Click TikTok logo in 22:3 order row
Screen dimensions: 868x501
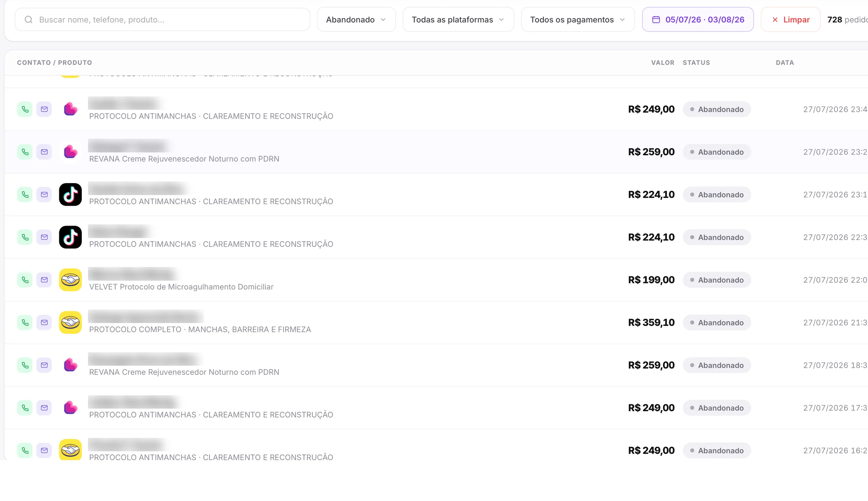pos(71,237)
